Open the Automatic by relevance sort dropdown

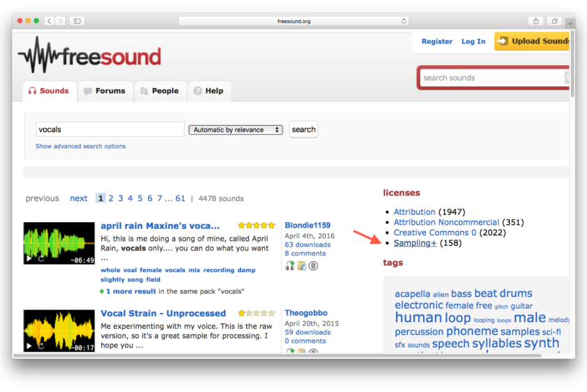(x=235, y=130)
